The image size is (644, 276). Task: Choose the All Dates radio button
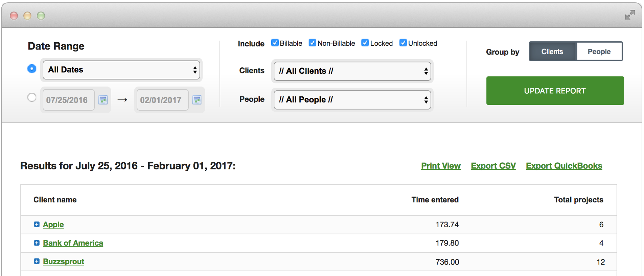pyautogui.click(x=32, y=69)
